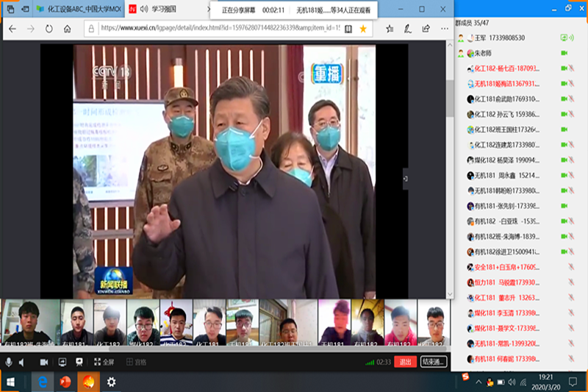Click the screen share icon in toolbar
The image size is (588, 392).
[62, 362]
